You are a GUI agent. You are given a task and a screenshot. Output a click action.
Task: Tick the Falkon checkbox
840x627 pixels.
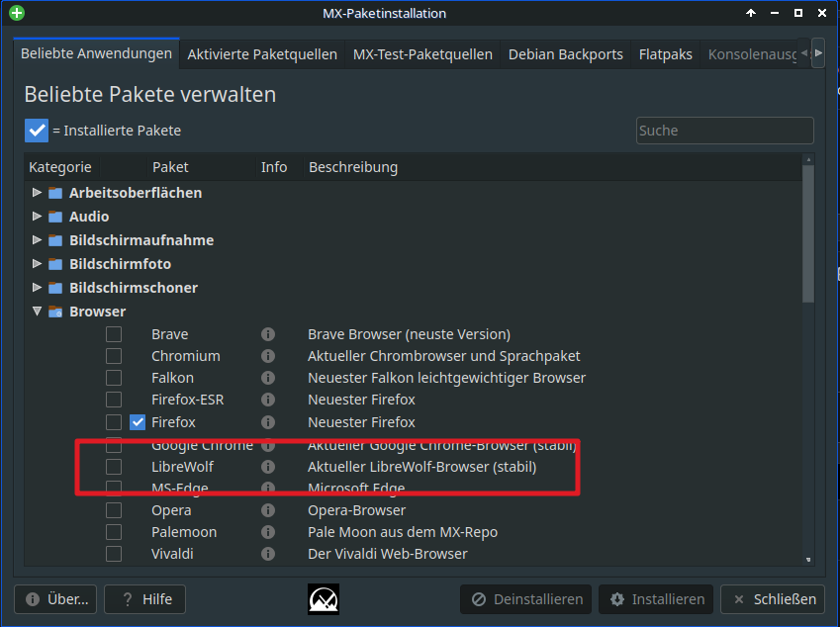pos(114,378)
